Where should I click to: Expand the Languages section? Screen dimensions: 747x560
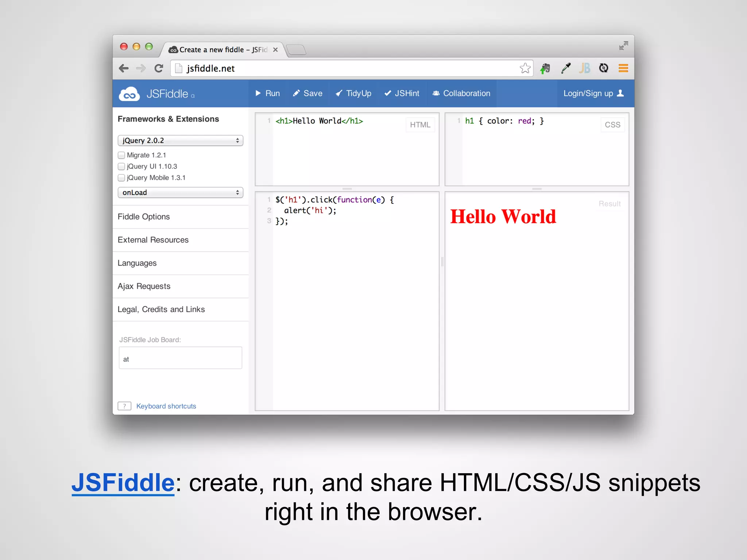point(181,263)
